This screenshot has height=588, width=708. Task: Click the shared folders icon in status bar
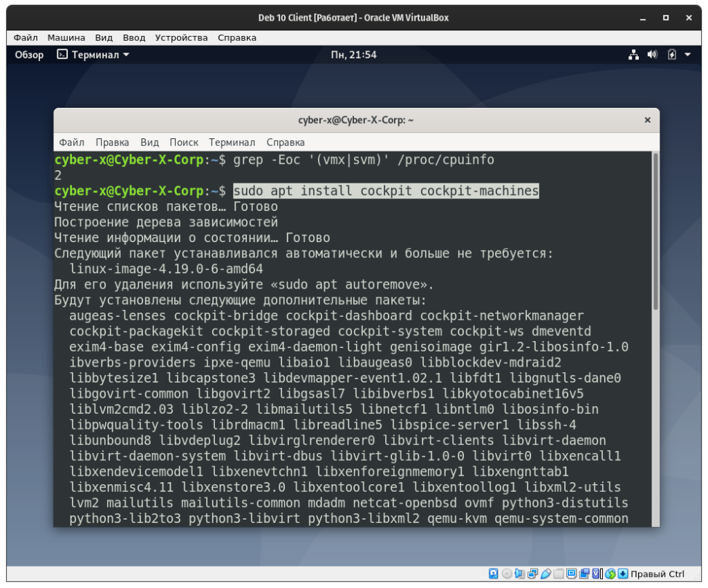tap(559, 574)
